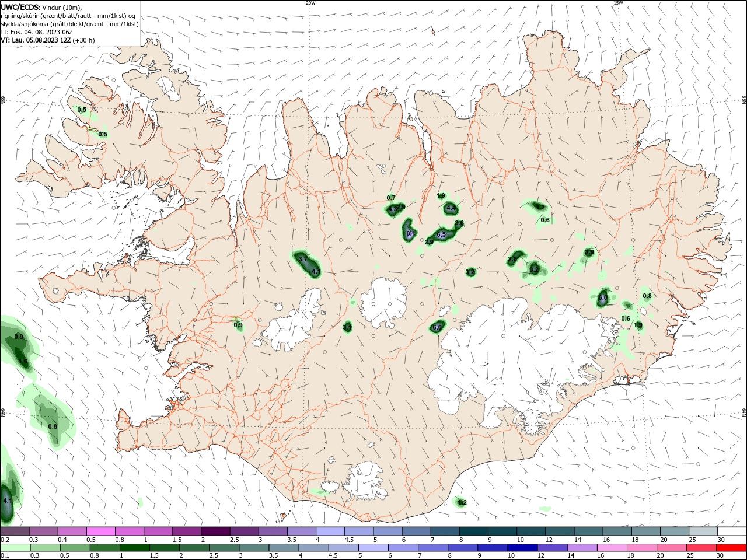This screenshot has height=560, width=747.
Task: Click the '0.2' label under upper scale
Action: (x=5, y=540)
